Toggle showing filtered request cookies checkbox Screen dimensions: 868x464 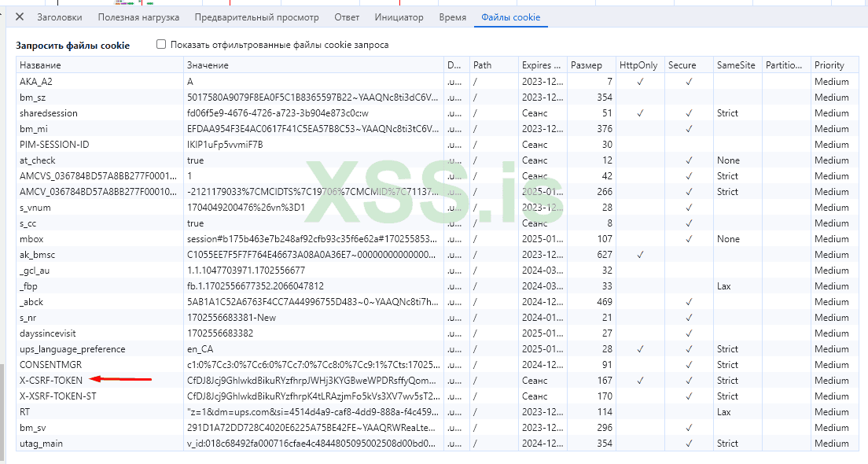162,45
